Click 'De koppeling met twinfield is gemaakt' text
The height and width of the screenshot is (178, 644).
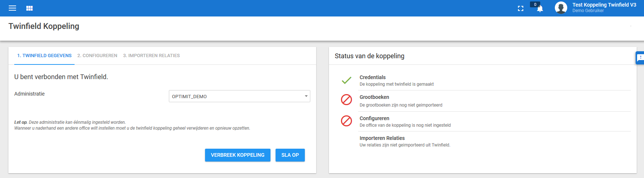point(397,84)
